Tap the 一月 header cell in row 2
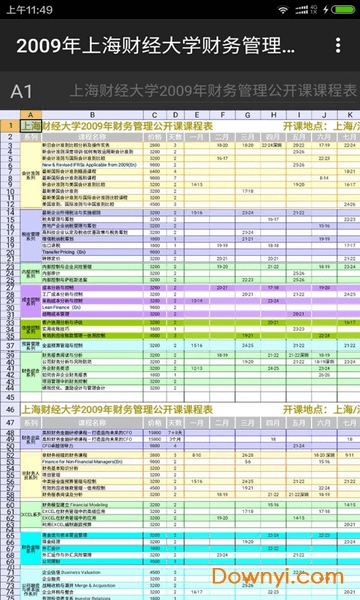 (197, 137)
